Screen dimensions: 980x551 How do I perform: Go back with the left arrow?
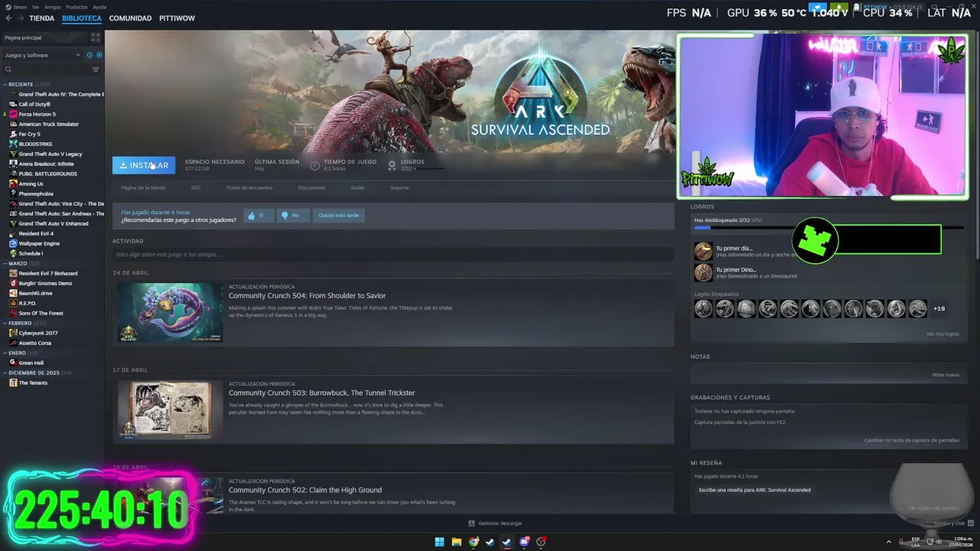coord(8,18)
